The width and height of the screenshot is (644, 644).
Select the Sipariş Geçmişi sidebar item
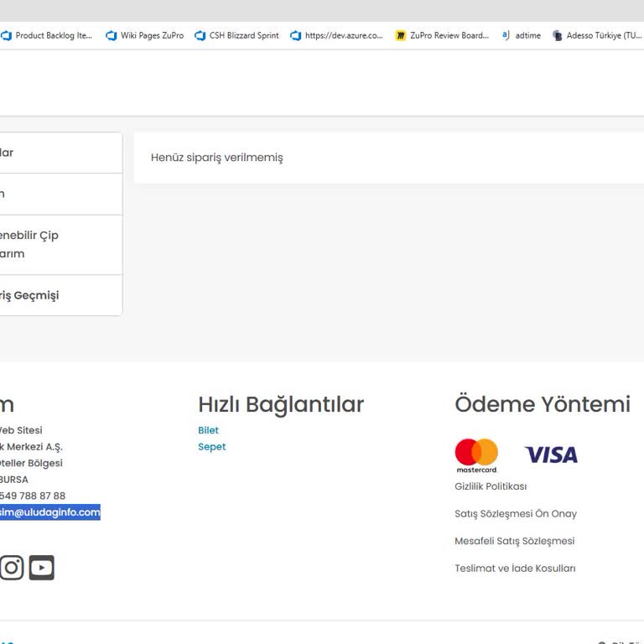pos(29,295)
